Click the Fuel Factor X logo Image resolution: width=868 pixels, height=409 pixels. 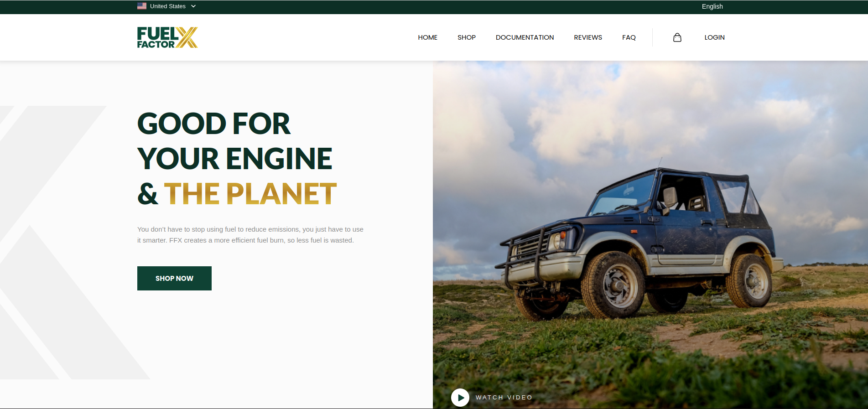[x=167, y=37]
